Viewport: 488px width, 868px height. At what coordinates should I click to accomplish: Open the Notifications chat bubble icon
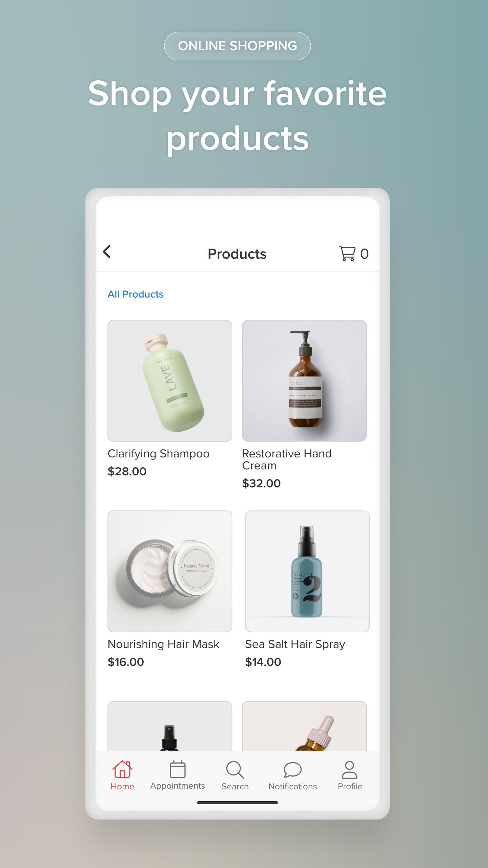[x=292, y=770]
